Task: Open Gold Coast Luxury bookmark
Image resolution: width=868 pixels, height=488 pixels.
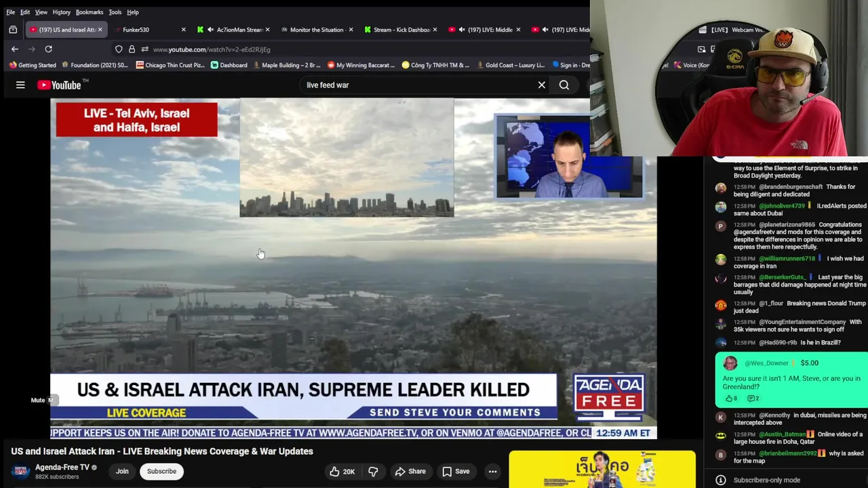Action: (x=511, y=65)
